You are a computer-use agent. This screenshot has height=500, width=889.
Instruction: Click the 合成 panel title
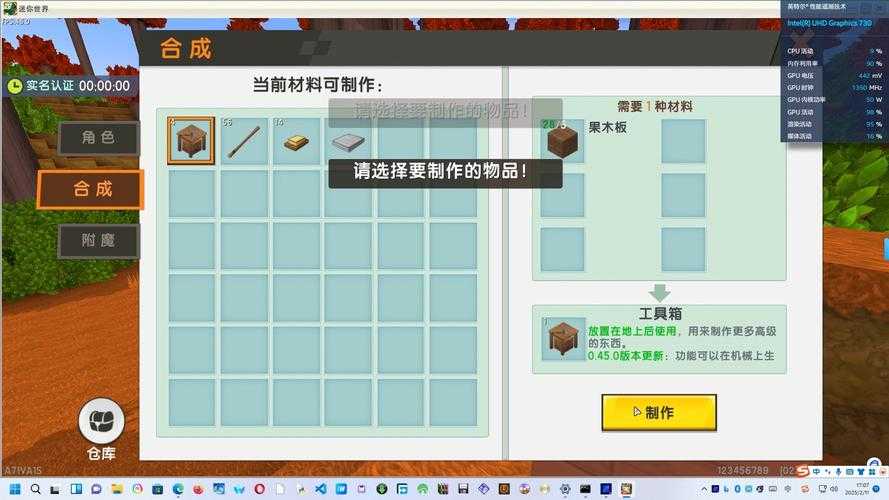click(186, 48)
